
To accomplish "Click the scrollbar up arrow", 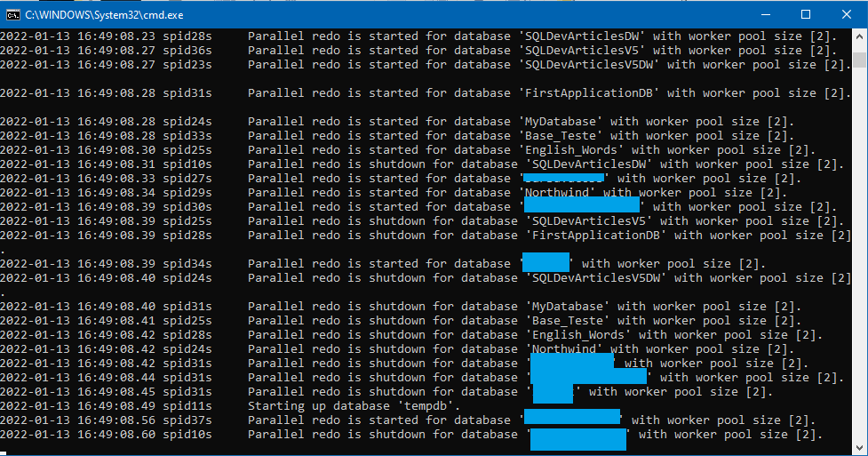I will pos(859,36).
